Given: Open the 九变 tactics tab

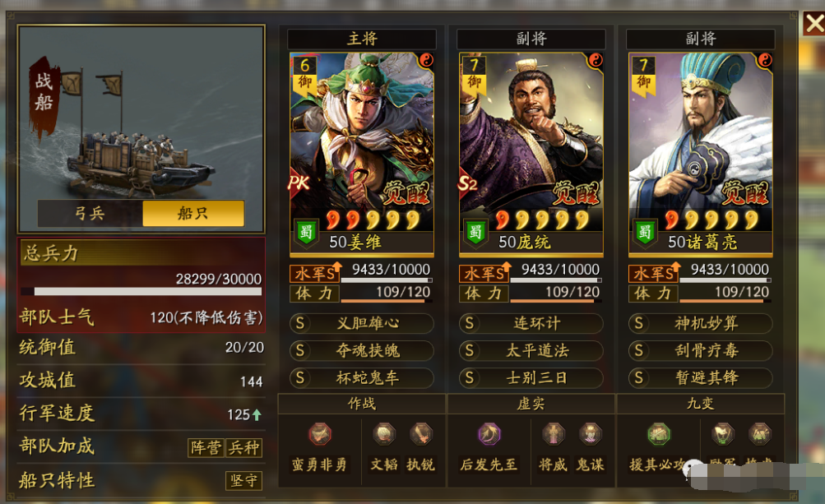Looking at the screenshot, I should tap(700, 404).
